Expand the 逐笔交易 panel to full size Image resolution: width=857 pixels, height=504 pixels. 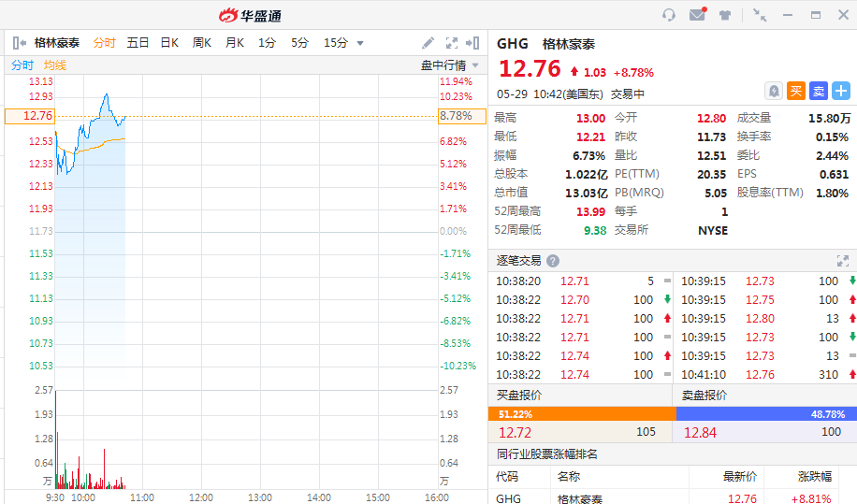(841, 261)
